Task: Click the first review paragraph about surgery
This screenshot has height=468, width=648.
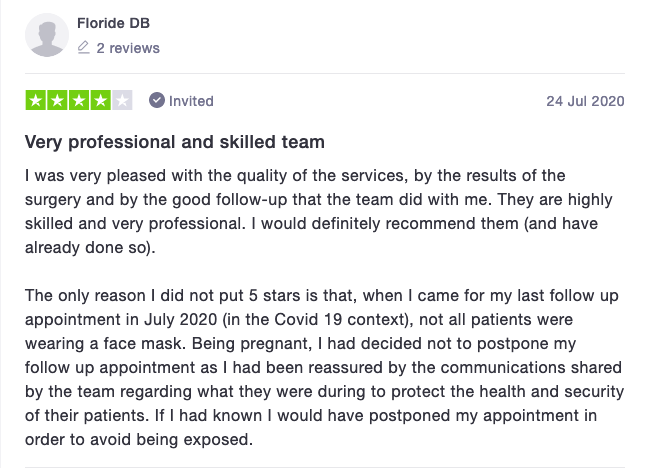Action: click(319, 211)
